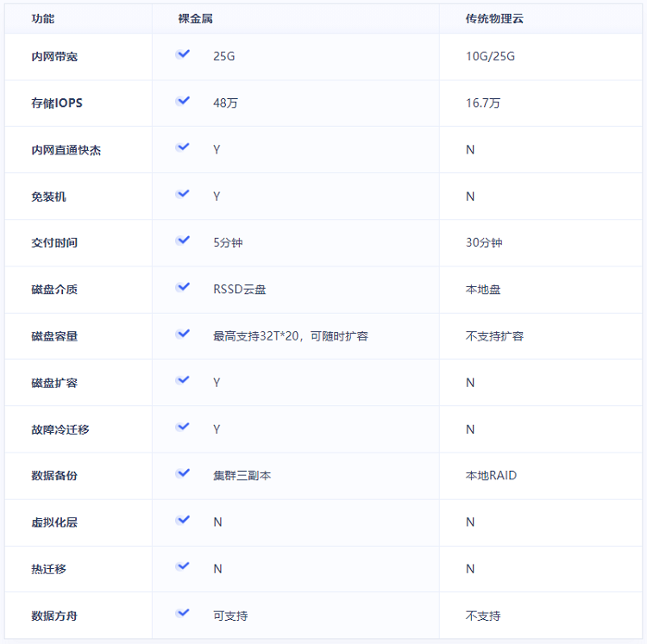Click the 裸金属 N value in 热迁移 row
Viewport: 647px width, 644px height.
click(x=218, y=568)
